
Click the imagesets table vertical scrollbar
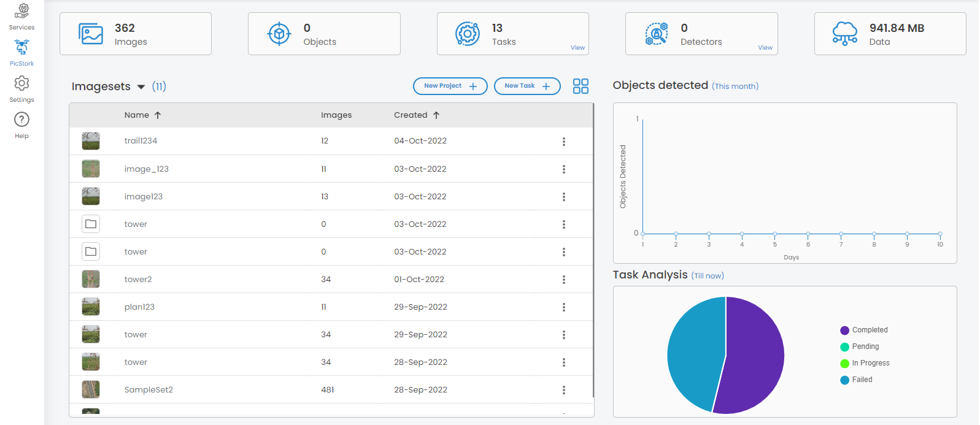coord(593,250)
